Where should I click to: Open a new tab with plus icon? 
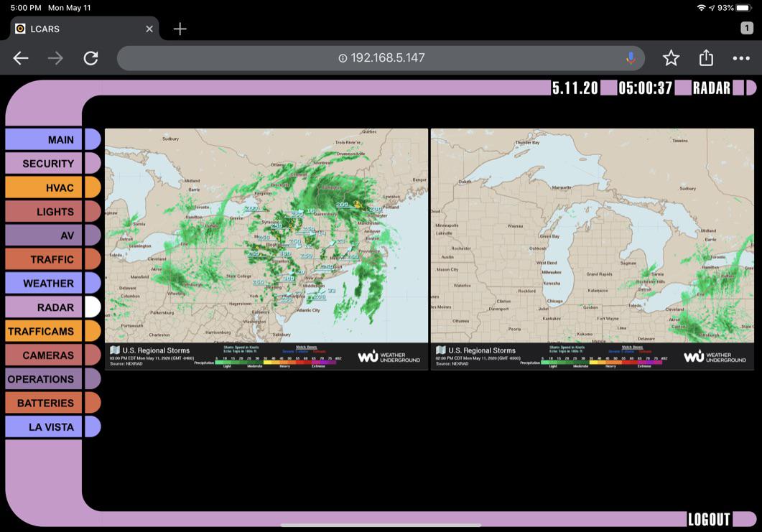[x=180, y=29]
